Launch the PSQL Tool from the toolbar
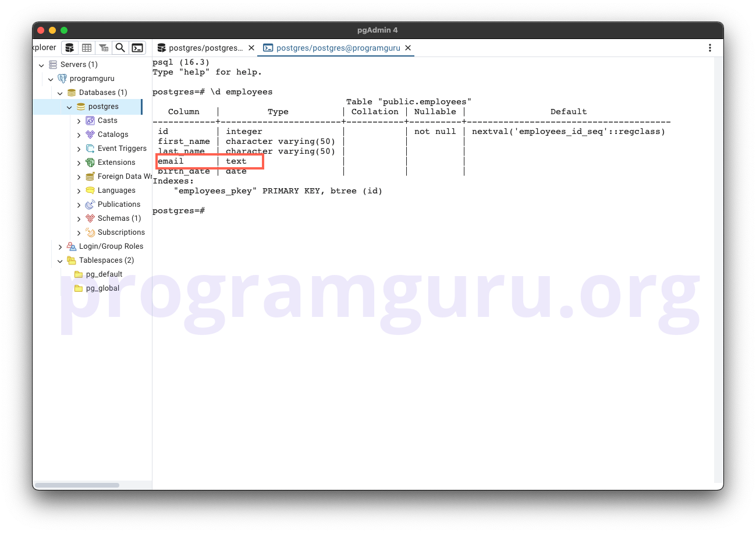756x533 pixels. point(137,47)
